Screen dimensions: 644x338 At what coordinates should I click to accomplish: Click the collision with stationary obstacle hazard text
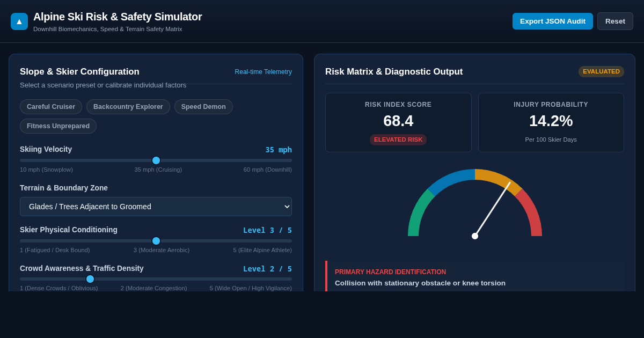pos(420,283)
